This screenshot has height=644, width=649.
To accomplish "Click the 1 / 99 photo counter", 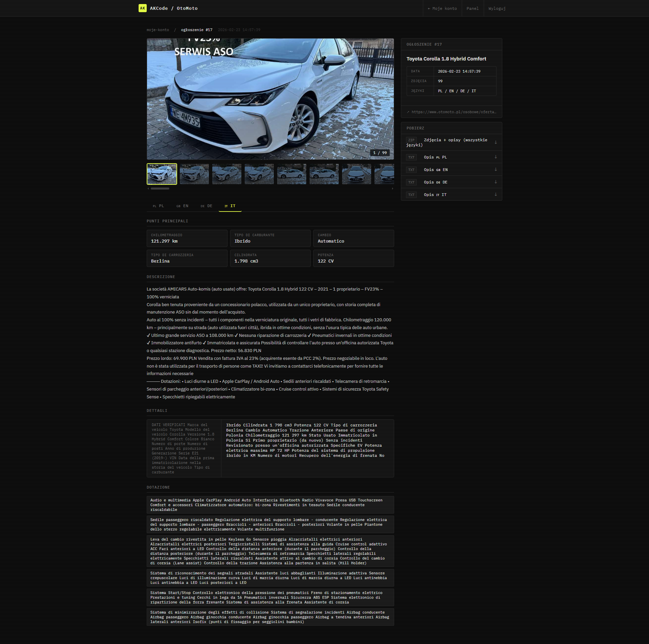I will click(380, 153).
